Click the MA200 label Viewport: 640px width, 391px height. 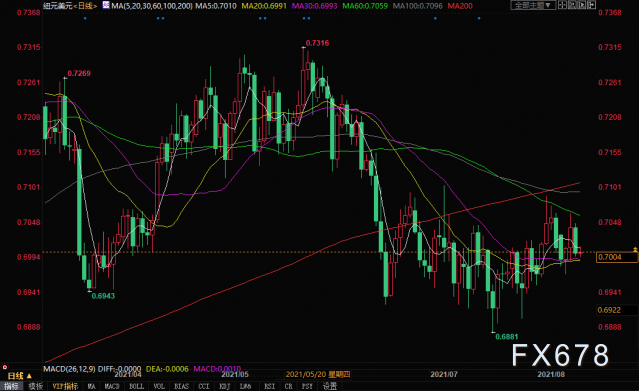coord(460,6)
